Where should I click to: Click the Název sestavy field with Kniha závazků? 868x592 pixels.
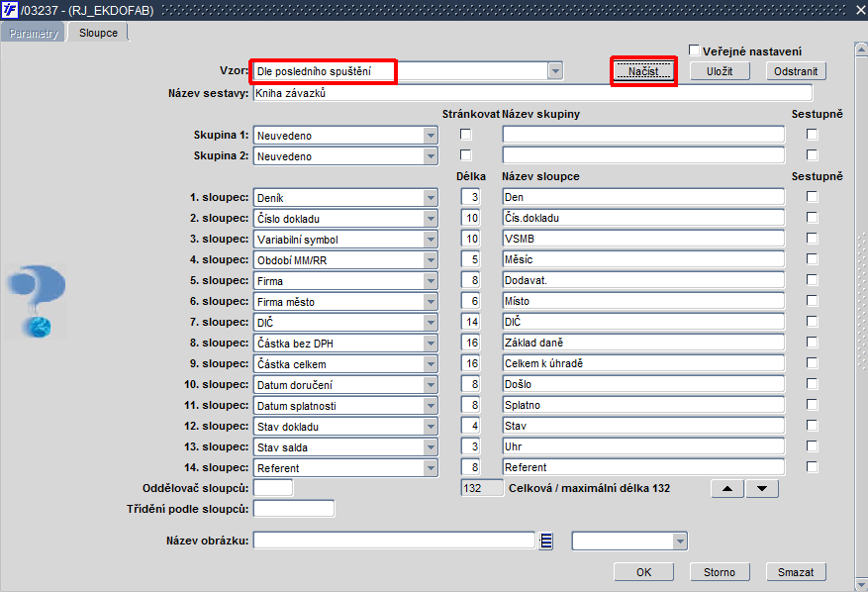pyautogui.click(x=532, y=93)
